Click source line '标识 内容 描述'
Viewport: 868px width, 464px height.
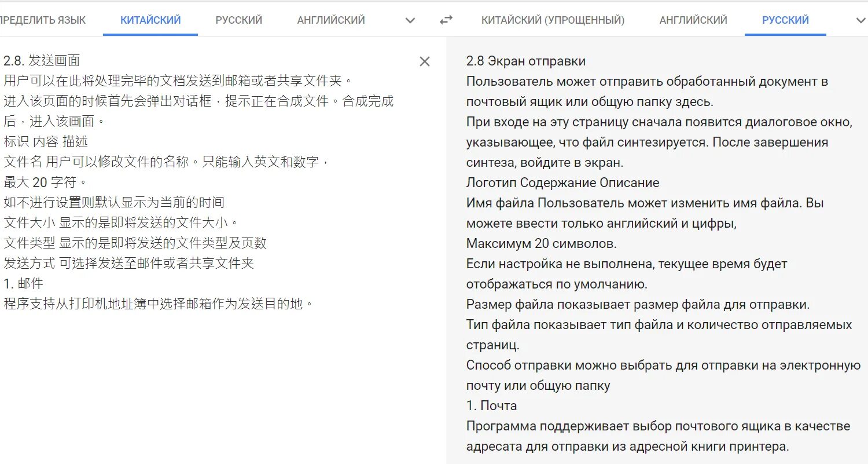(46, 142)
